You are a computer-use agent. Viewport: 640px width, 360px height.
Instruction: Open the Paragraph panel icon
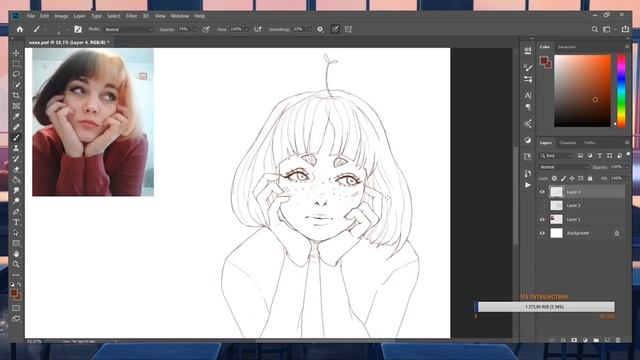[x=528, y=107]
